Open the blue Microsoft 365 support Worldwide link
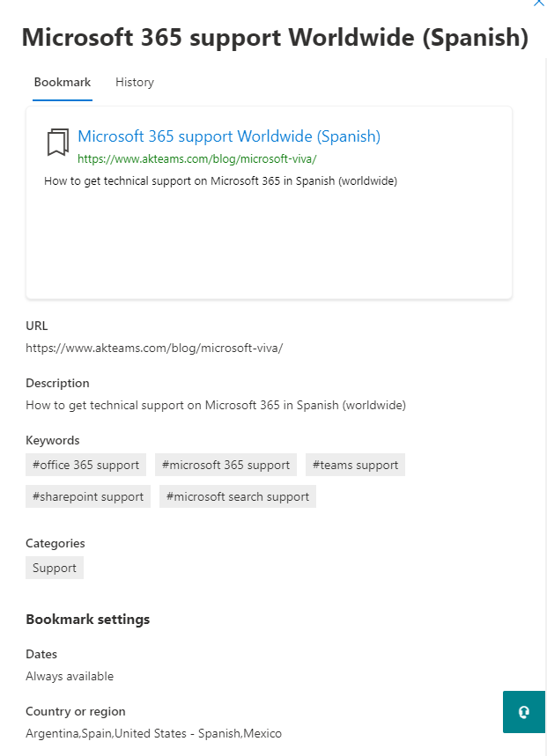 [x=229, y=136]
